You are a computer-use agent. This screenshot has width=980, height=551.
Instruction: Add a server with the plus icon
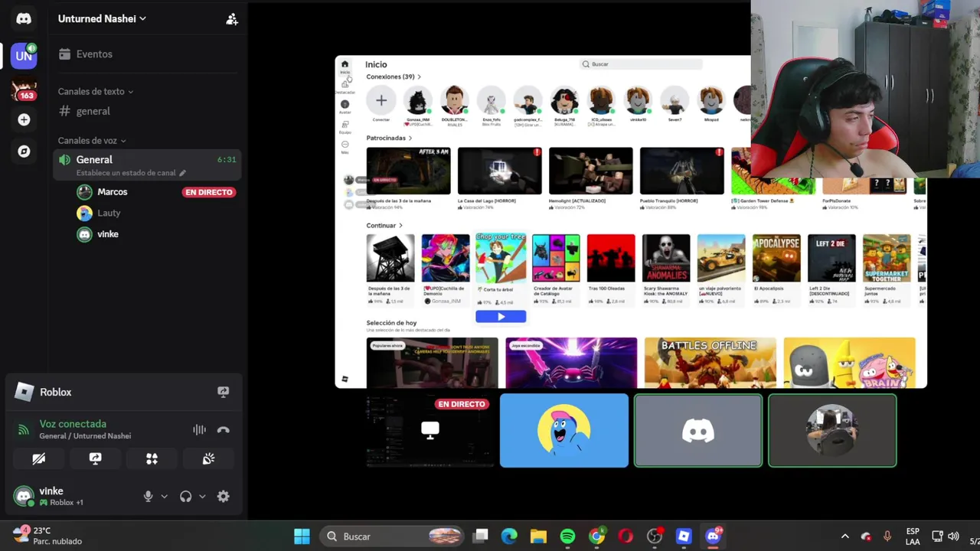point(24,119)
